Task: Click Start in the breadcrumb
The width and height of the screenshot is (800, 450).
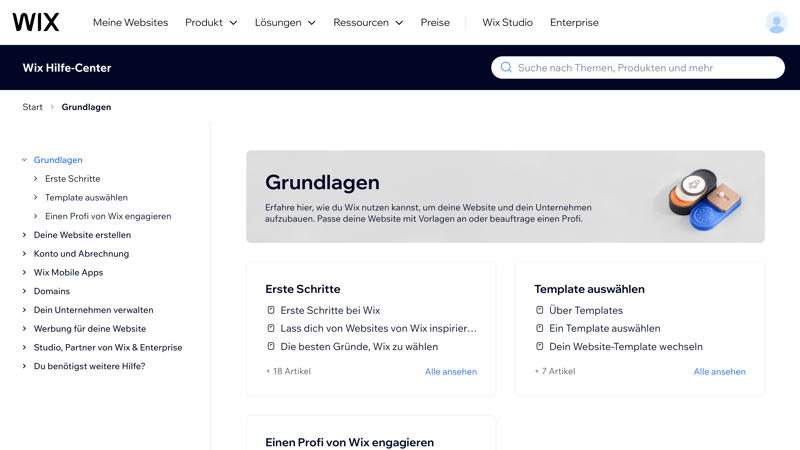Action: point(33,107)
